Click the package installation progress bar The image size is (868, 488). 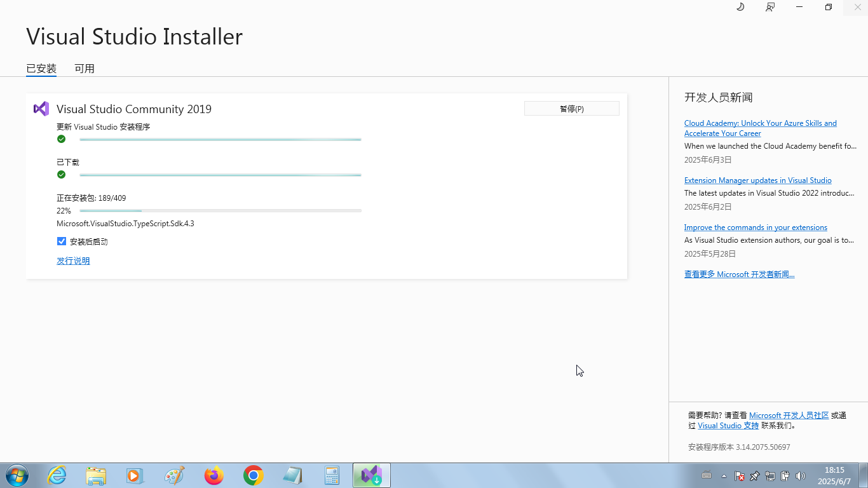pyautogui.click(x=220, y=210)
